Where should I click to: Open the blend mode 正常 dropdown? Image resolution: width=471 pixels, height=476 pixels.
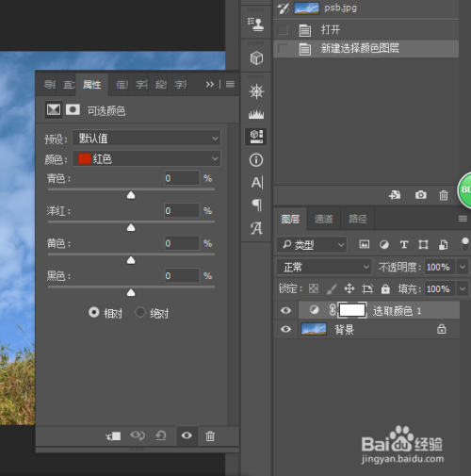point(324,267)
